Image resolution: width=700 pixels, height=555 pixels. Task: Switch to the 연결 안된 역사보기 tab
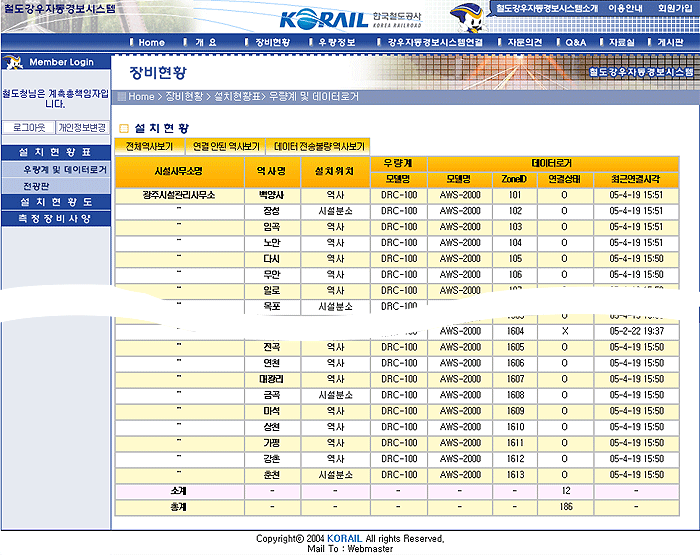[x=226, y=146]
